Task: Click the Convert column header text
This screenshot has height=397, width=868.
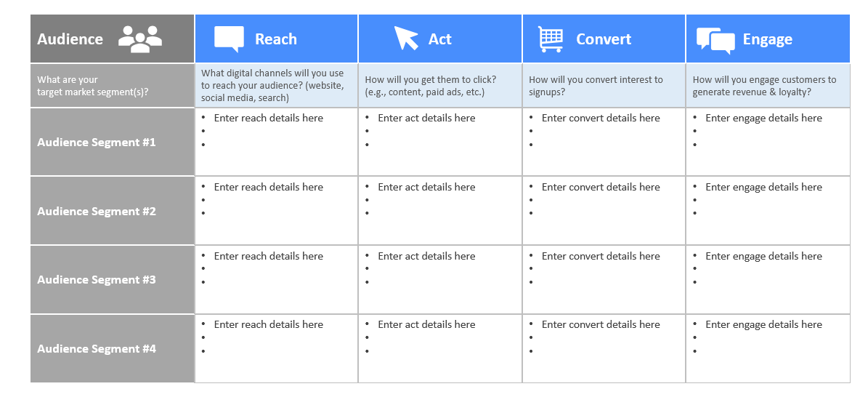Action: coord(604,39)
